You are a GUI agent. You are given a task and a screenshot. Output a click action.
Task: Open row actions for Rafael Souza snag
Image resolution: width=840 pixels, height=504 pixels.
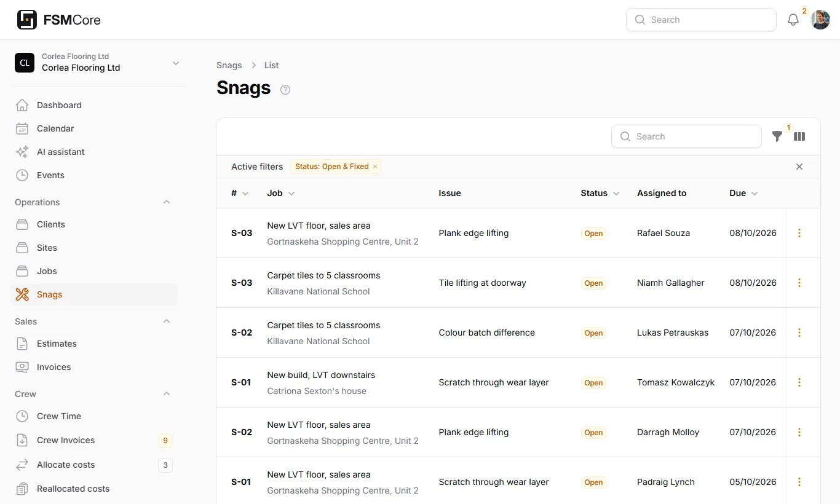(x=799, y=233)
